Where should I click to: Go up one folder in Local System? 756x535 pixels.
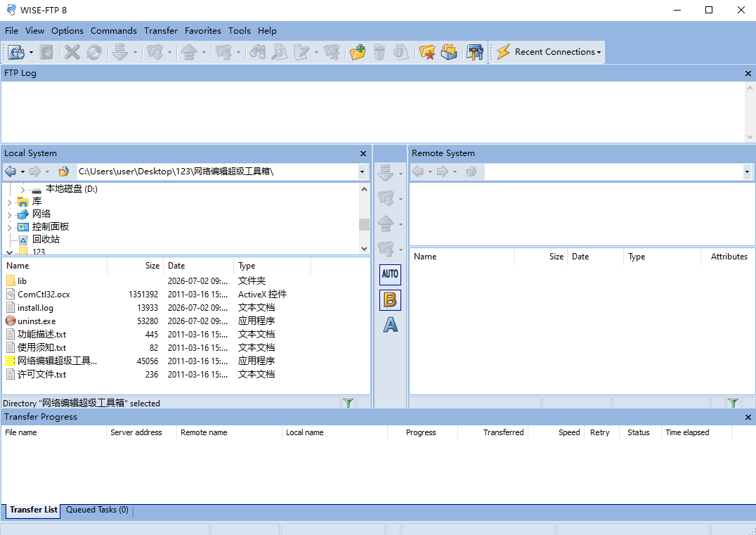click(x=64, y=172)
